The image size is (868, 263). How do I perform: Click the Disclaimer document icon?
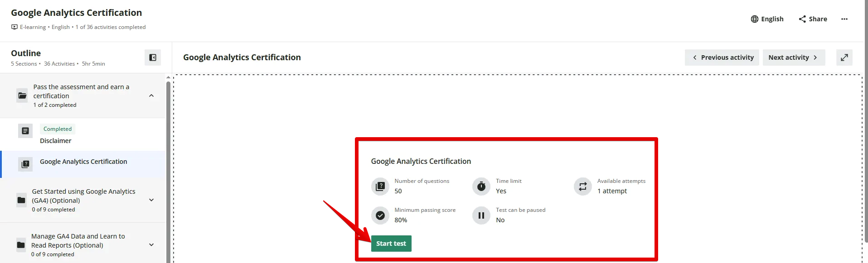[x=25, y=131]
